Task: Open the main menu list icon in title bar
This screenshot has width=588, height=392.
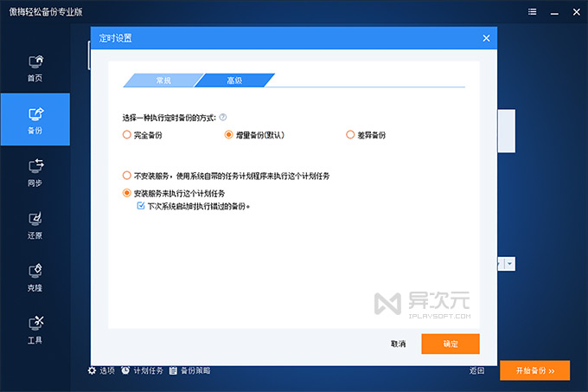Action: click(x=532, y=12)
